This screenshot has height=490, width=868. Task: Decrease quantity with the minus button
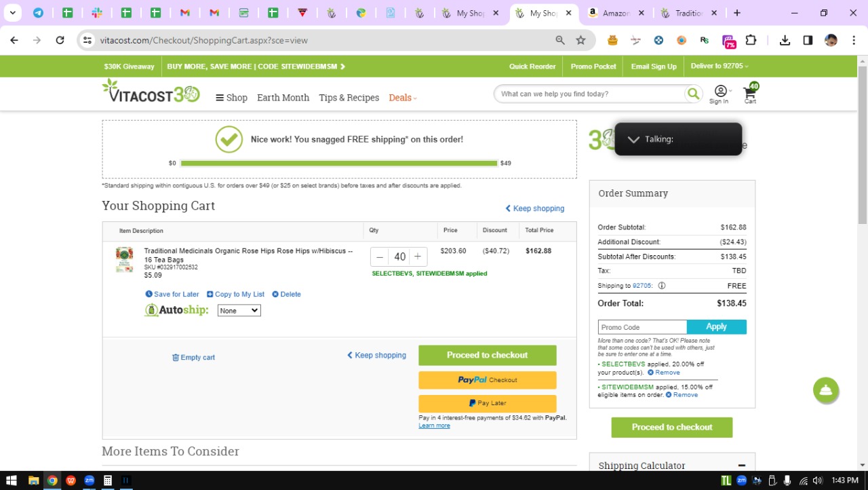pyautogui.click(x=380, y=257)
